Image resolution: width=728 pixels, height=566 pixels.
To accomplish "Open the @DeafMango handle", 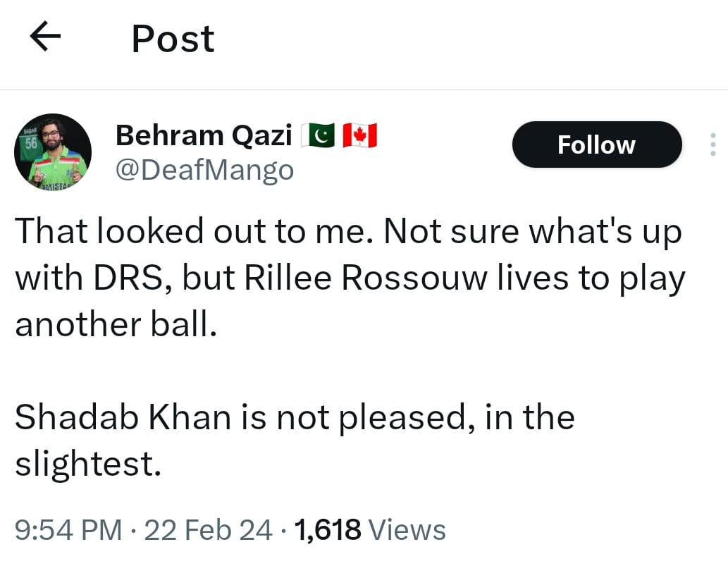I will click(x=204, y=170).
